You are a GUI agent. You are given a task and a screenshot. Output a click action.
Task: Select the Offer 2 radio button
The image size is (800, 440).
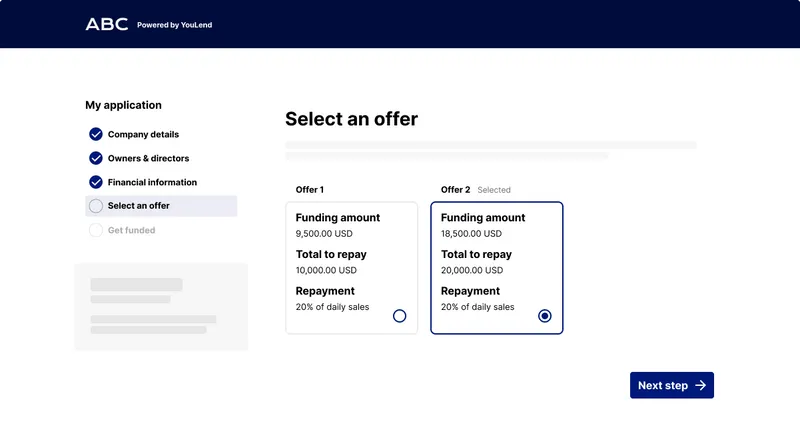(545, 316)
